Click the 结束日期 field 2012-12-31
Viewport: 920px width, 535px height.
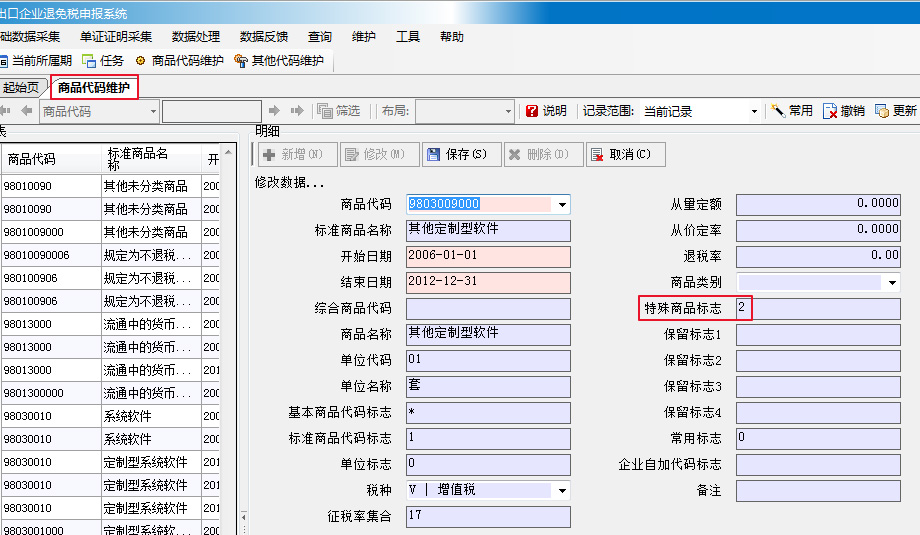coord(488,282)
